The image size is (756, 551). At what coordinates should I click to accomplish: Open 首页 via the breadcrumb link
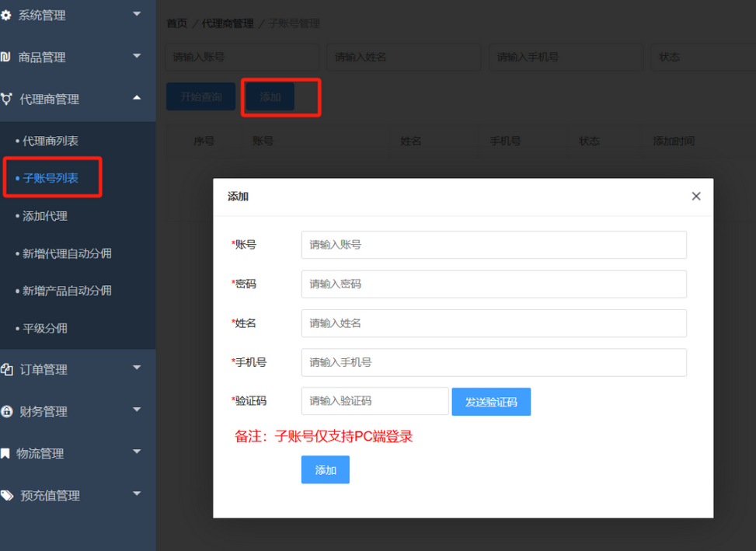(x=175, y=23)
